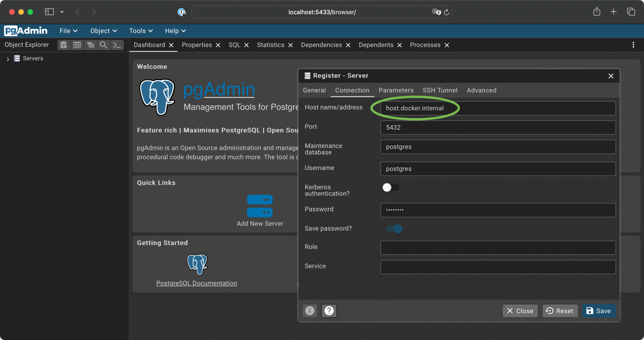
Task: Toggle the Save password switch
Action: (394, 229)
